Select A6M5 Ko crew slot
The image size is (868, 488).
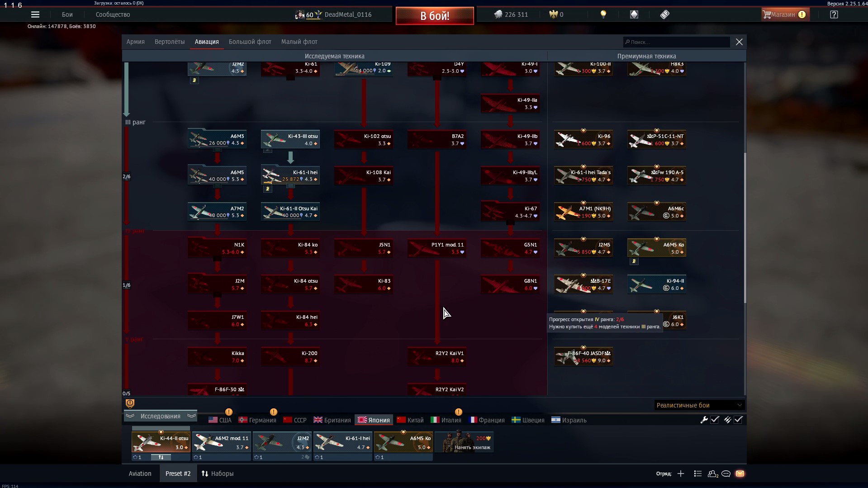403,442
